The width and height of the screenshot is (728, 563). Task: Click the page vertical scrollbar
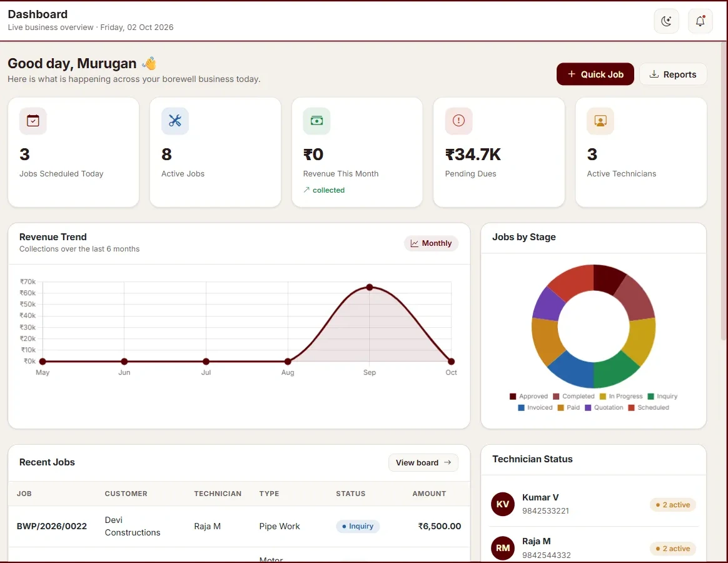tap(724, 190)
